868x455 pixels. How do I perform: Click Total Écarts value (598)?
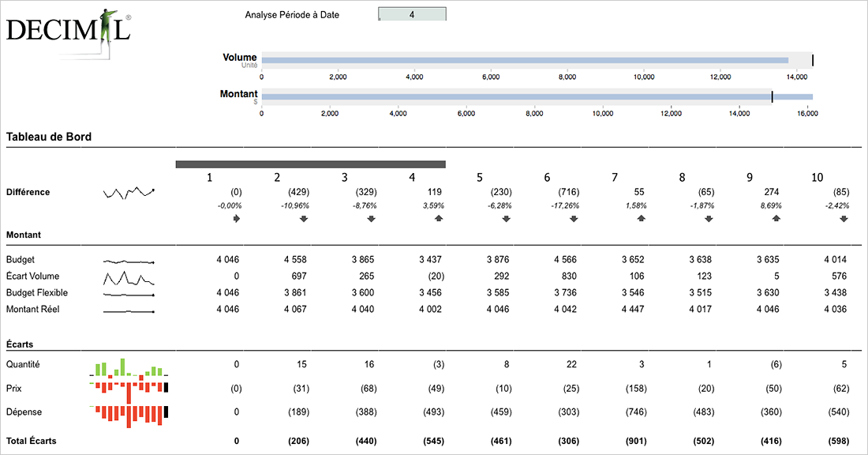pyautogui.click(x=839, y=441)
